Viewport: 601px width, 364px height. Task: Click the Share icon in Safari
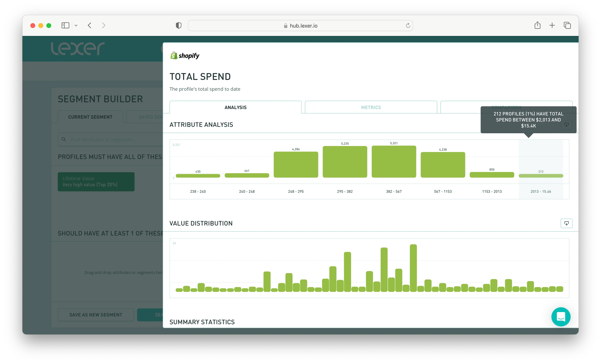(537, 25)
